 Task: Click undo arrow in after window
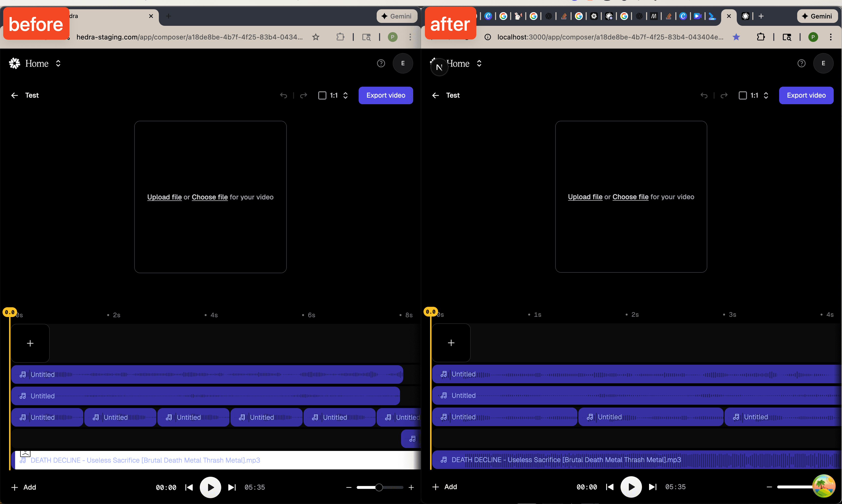(x=704, y=95)
